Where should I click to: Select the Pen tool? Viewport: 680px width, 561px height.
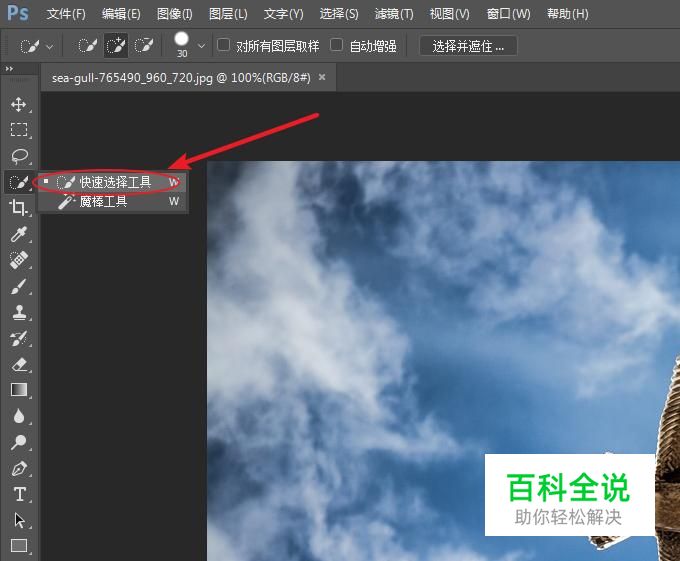(x=19, y=468)
